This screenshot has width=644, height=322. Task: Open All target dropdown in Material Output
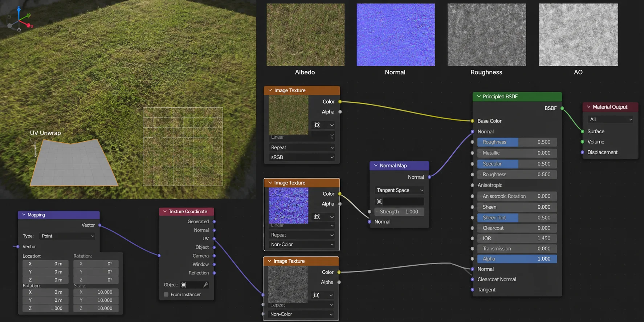point(611,119)
